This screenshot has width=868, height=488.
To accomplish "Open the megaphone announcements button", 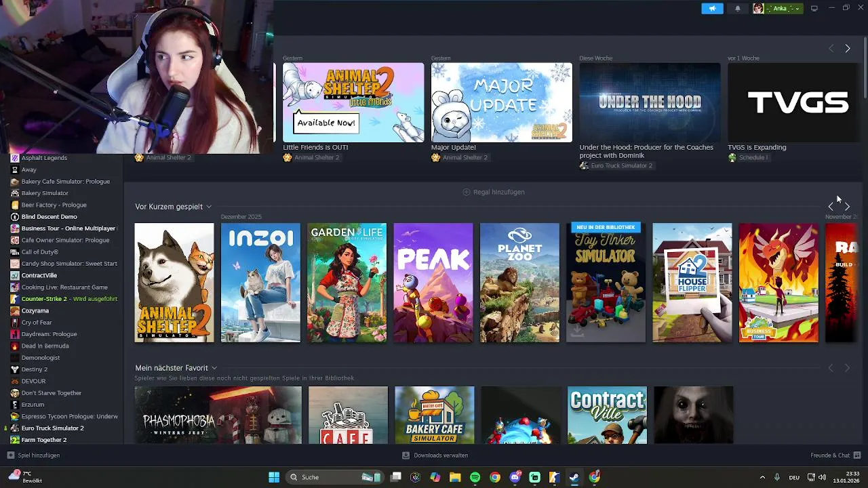I will [x=712, y=8].
